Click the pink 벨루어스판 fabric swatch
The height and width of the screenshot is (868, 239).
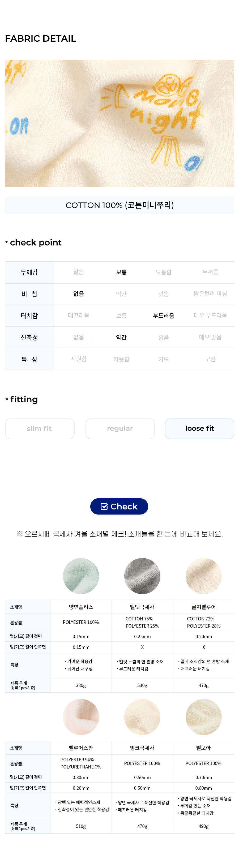coord(81,716)
